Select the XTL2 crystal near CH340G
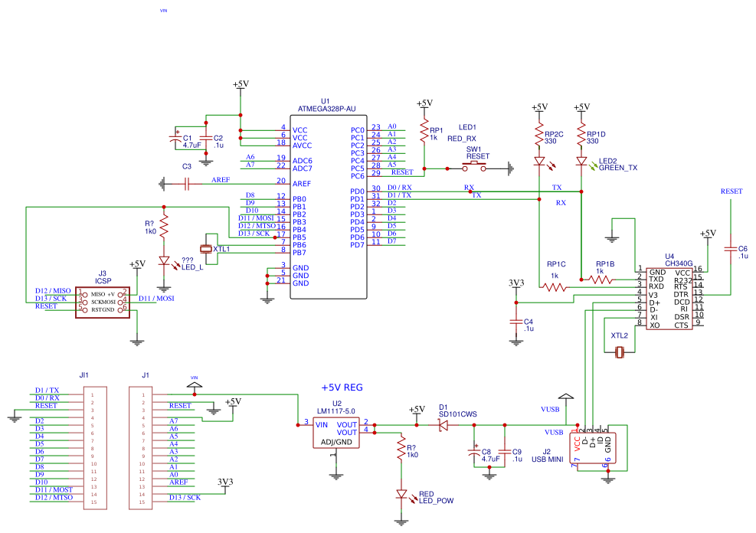Viewport: 756px width, 533px height. coord(620,351)
